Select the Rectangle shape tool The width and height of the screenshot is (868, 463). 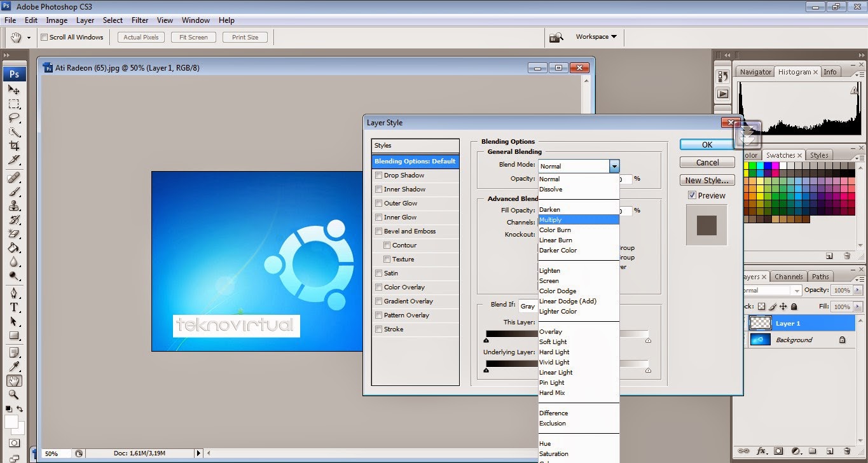click(14, 335)
